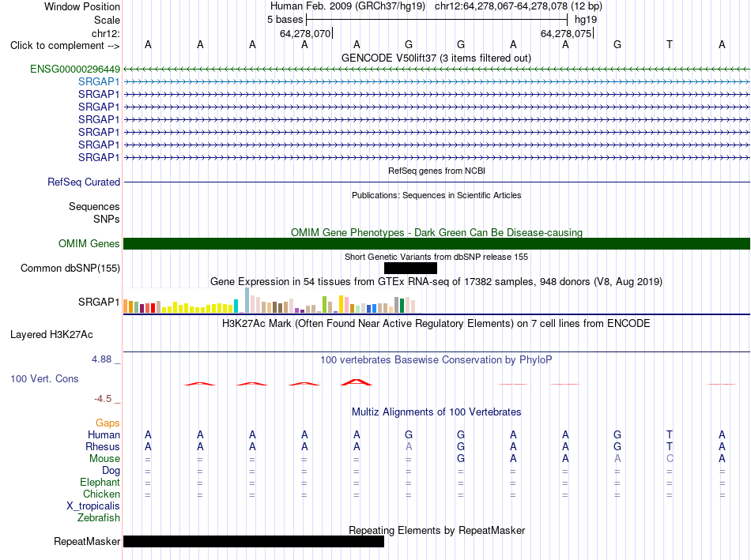Click the GTEx Gene Expression track title

436,281
